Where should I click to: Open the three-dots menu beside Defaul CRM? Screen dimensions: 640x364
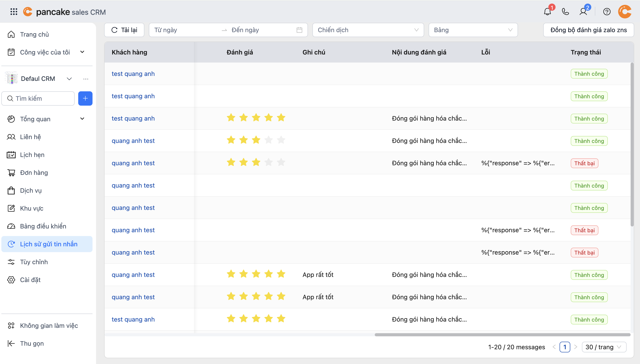pyautogui.click(x=86, y=79)
